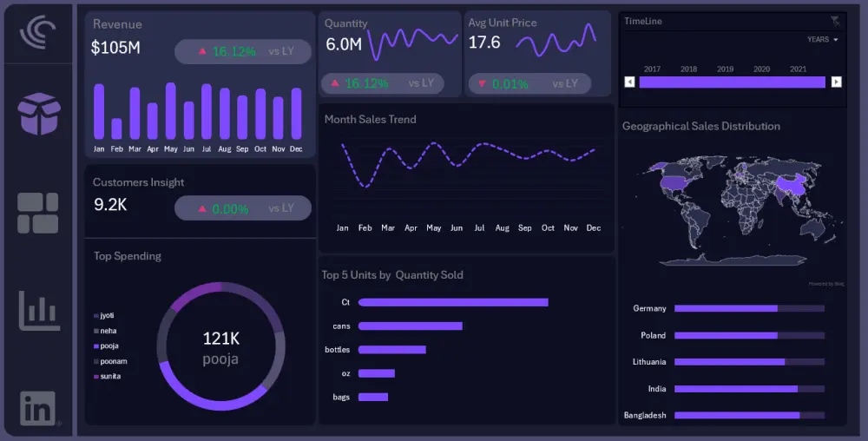Click the bags quantity bar

click(x=373, y=397)
